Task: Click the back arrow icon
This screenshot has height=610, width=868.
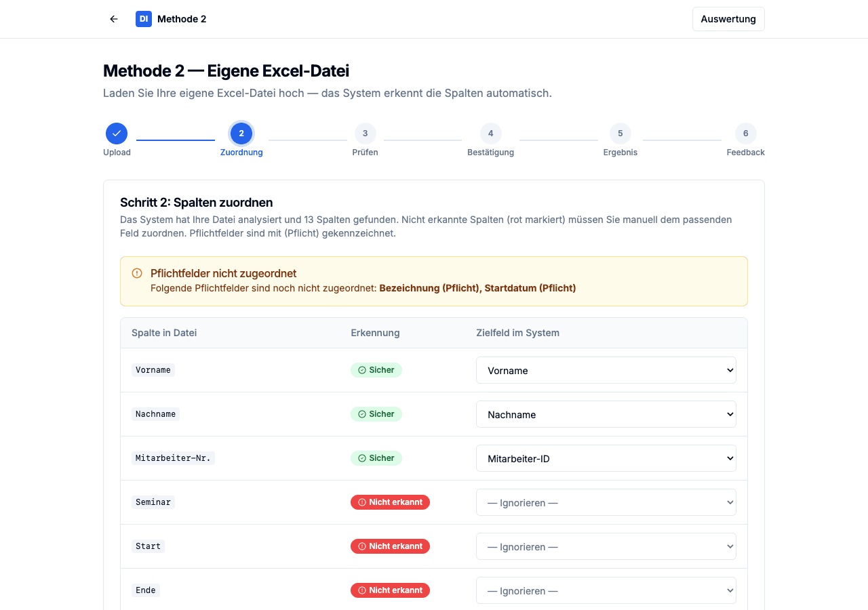Action: tap(114, 19)
